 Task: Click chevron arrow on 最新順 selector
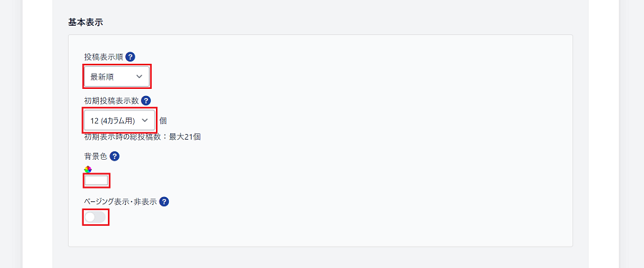[140, 77]
